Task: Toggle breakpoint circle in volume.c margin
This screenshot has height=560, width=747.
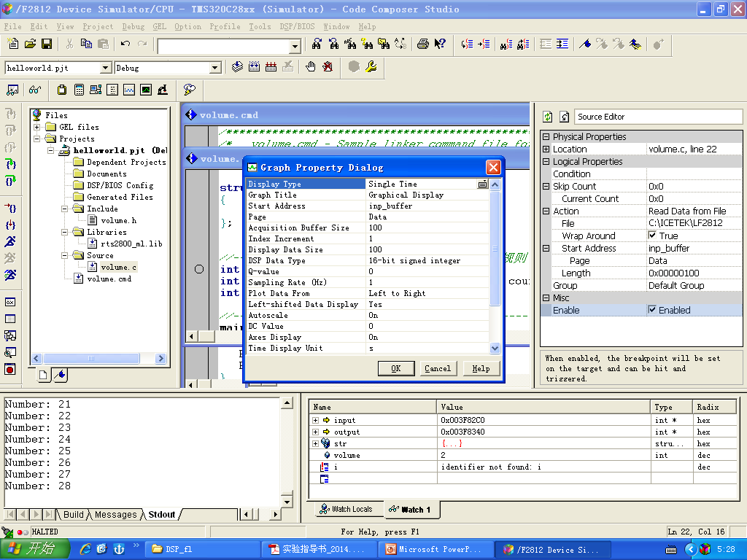Action: [199, 269]
